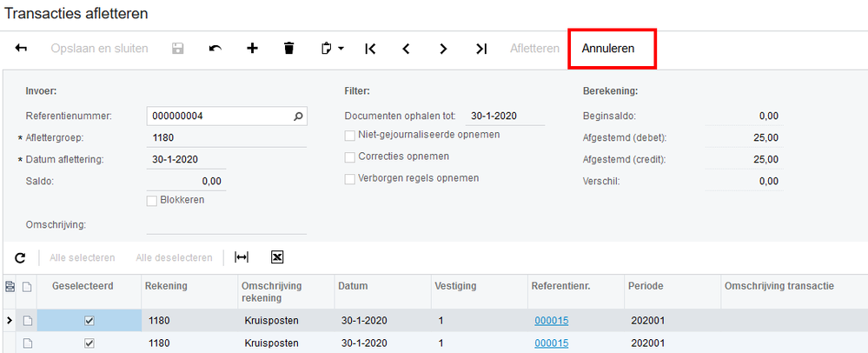Add a new record with plus icon
Image resolution: width=868 pixels, height=353 pixels.
[x=252, y=49]
